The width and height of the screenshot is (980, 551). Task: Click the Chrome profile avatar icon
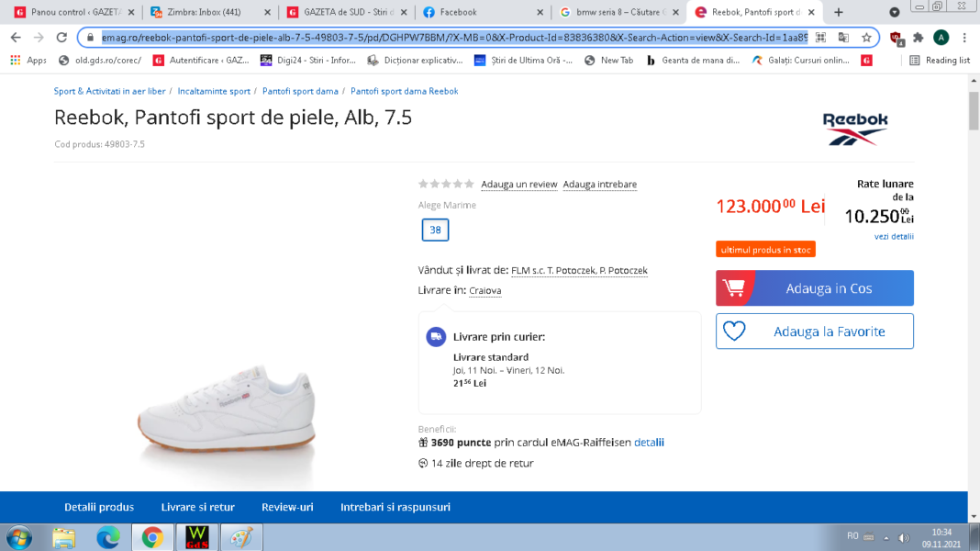pyautogui.click(x=940, y=39)
